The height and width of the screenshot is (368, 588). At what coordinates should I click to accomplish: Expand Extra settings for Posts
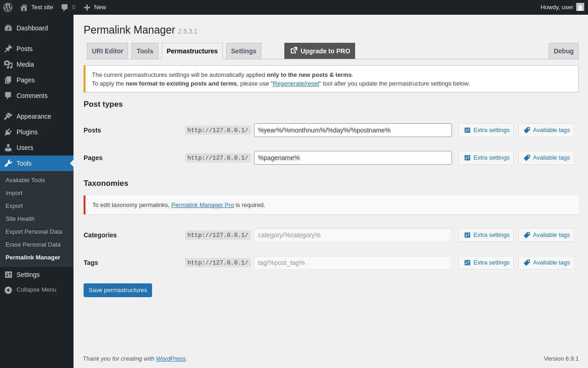click(x=486, y=130)
